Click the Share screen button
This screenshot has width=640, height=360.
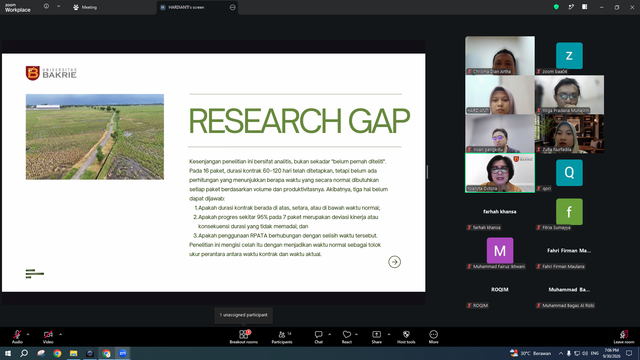click(x=376, y=337)
